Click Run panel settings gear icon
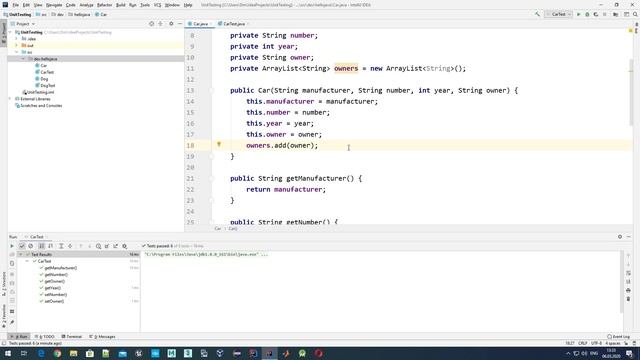 pos(620,237)
